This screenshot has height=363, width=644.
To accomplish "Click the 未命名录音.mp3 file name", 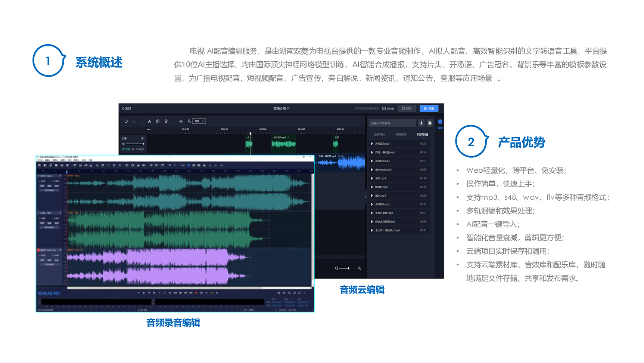I will click(384, 213).
